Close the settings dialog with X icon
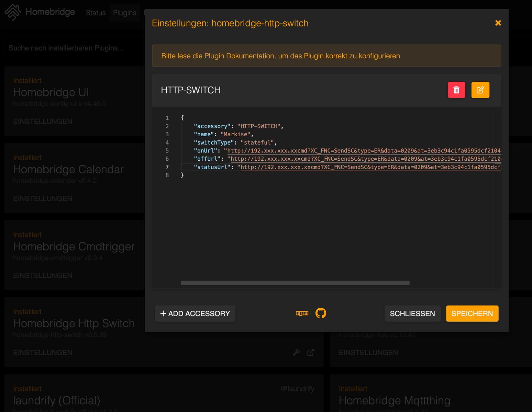 pos(498,23)
